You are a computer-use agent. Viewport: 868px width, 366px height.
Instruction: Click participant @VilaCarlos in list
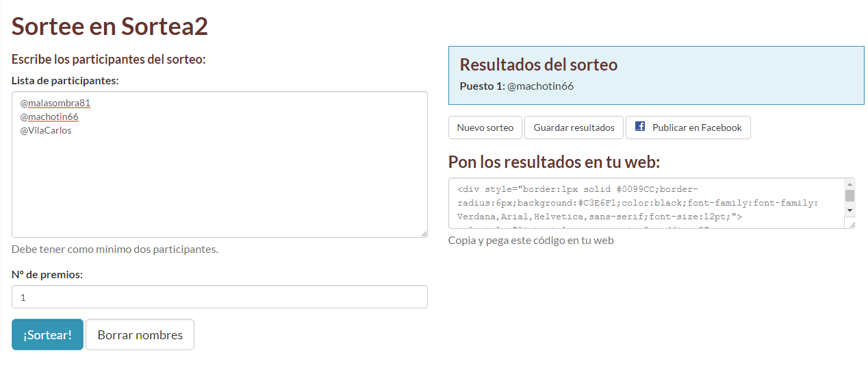[x=46, y=130]
